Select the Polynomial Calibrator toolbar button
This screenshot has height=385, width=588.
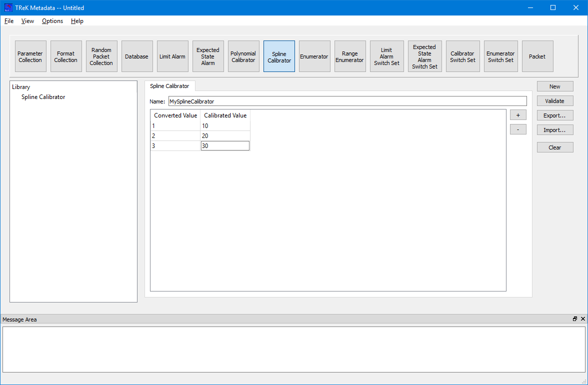243,56
